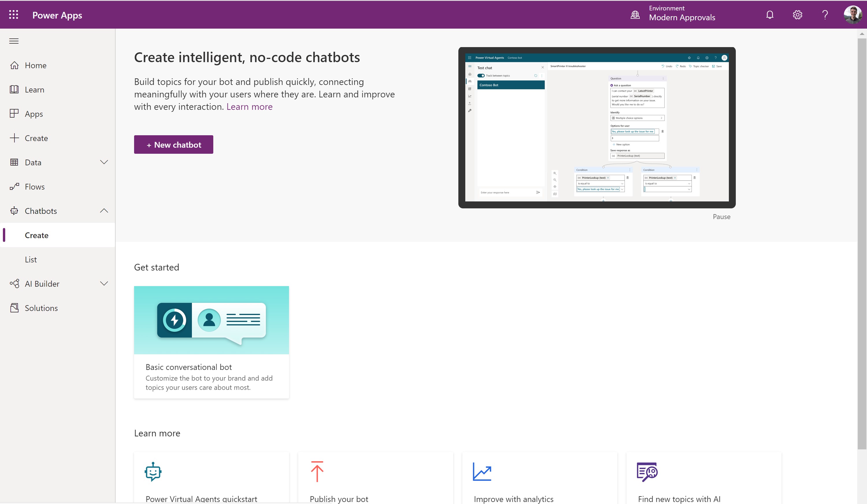Screen dimensions: 867x504
Task: Select the Learn book icon
Action: 14,90
